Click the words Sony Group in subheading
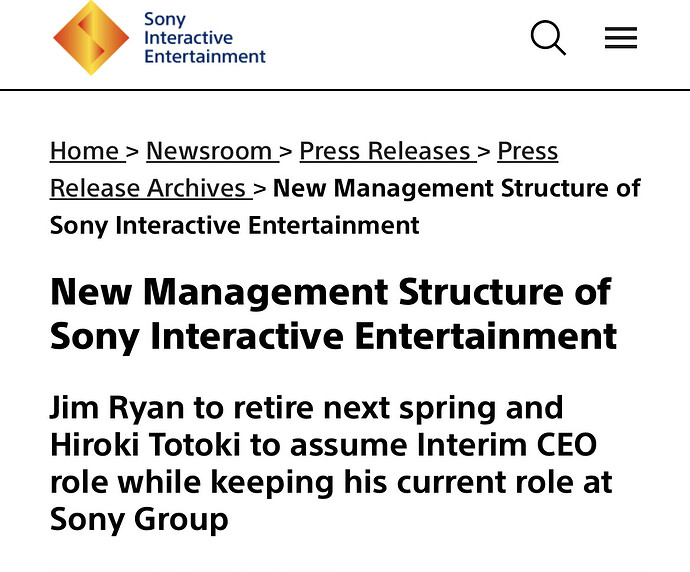 (139, 520)
